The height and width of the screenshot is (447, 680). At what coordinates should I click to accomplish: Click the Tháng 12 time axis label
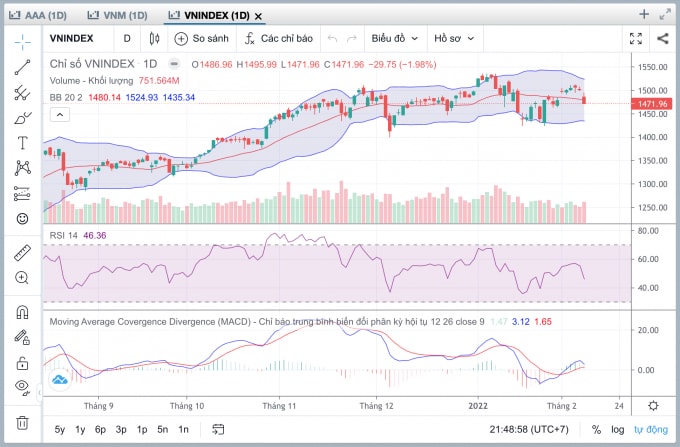[376, 406]
